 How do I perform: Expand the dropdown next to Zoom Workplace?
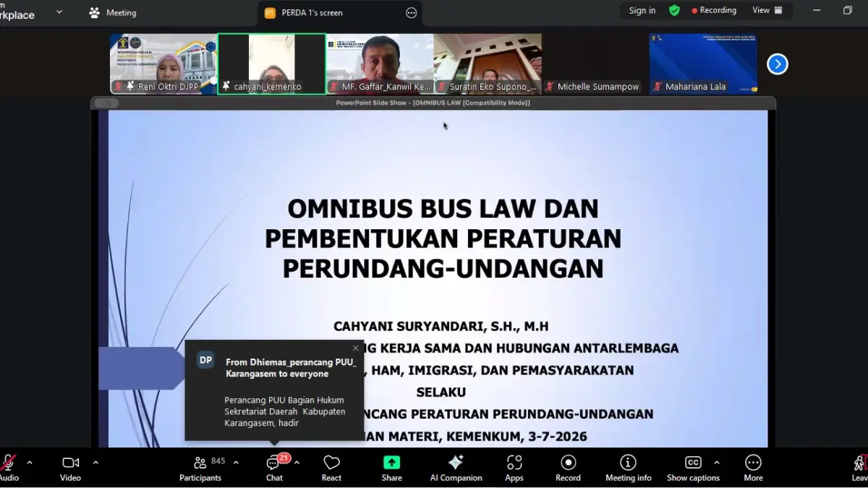[59, 12]
